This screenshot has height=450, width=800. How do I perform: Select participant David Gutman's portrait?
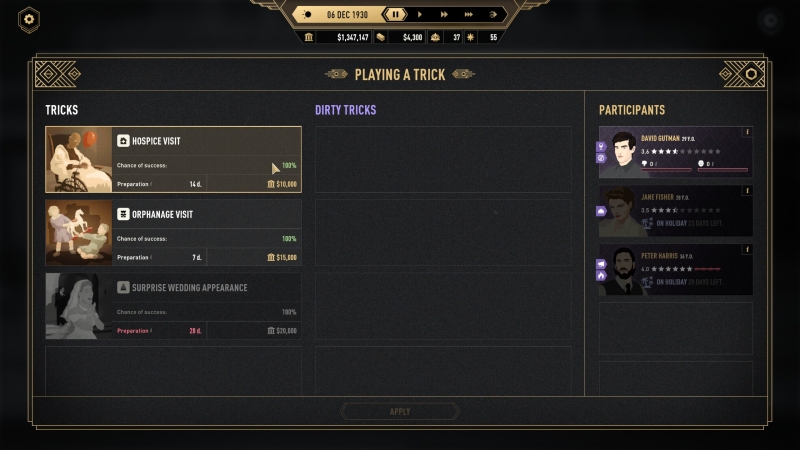[x=625, y=153]
